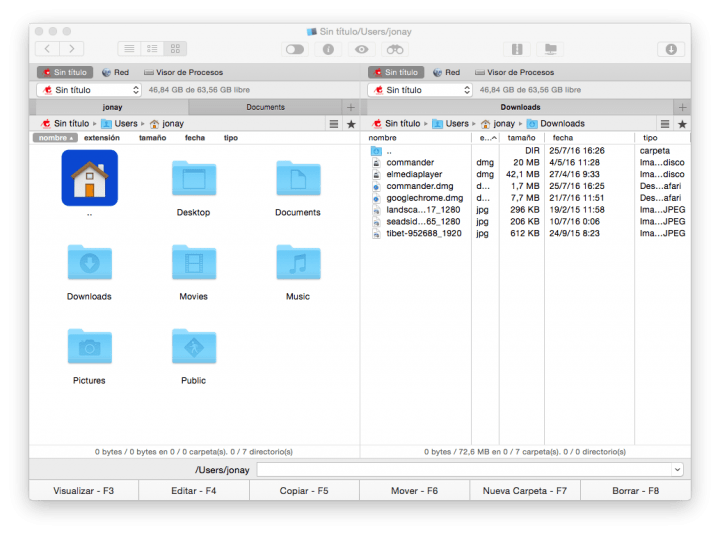The width and height of the screenshot is (720, 535).
Task: Click Users in right breadcrumb path
Action: pyautogui.click(x=450, y=124)
